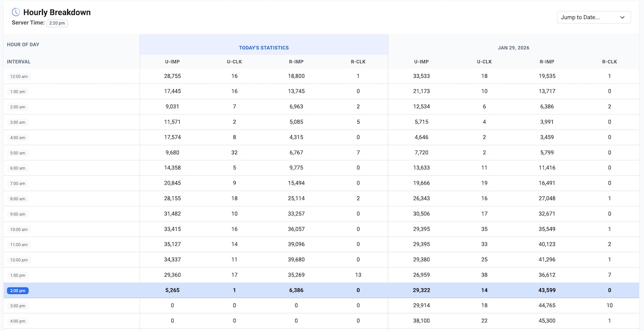Click the chevron on Jump to Date control
Viewport: 644px width, 331px height.
pyautogui.click(x=622, y=17)
